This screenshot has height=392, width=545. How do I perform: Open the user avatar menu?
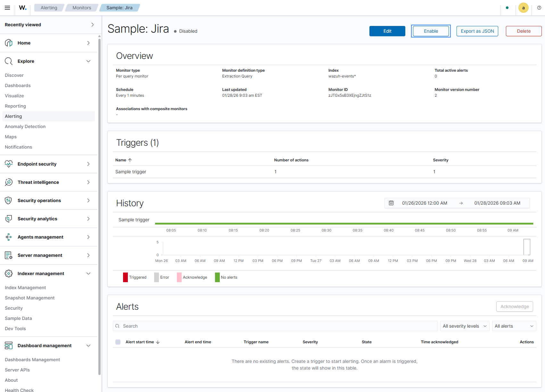coord(523,8)
